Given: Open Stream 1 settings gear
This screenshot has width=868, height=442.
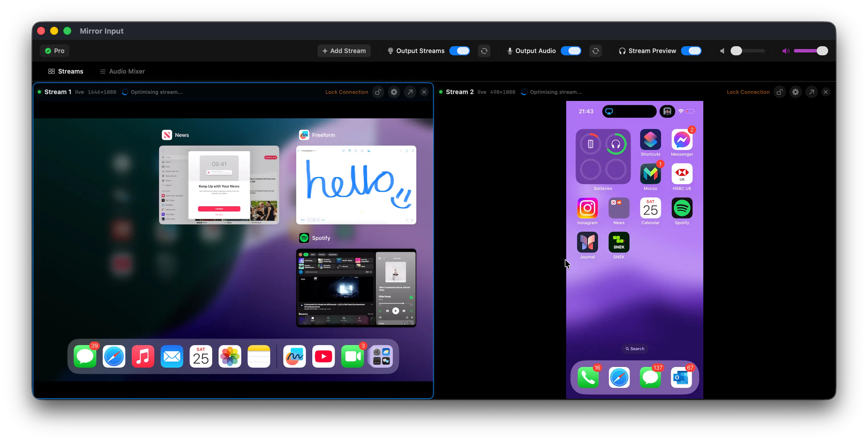Looking at the screenshot, I should [x=394, y=92].
